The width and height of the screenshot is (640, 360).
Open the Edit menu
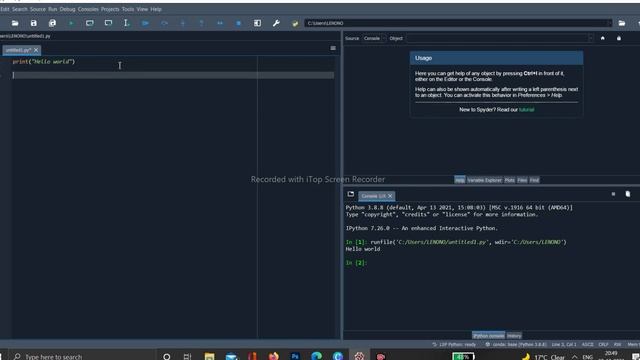pyautogui.click(x=4, y=9)
